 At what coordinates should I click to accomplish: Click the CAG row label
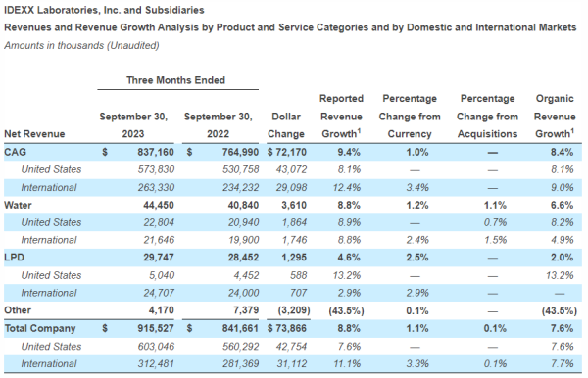click(16, 152)
